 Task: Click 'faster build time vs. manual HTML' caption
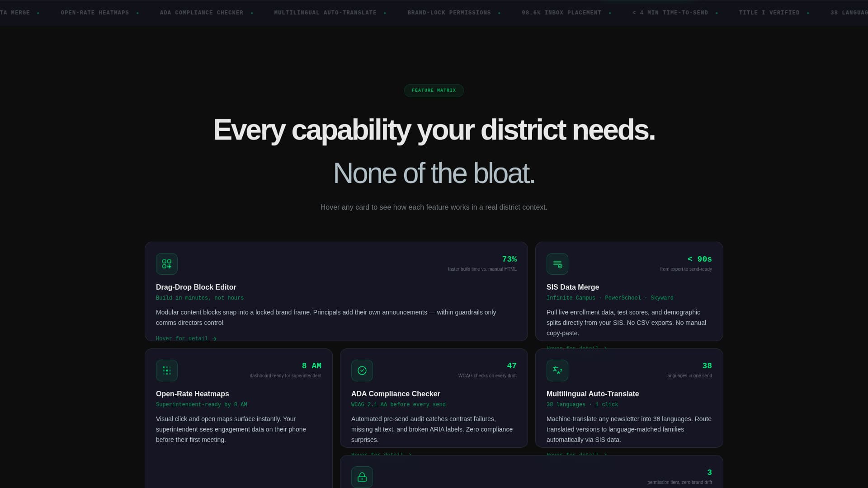(x=482, y=269)
